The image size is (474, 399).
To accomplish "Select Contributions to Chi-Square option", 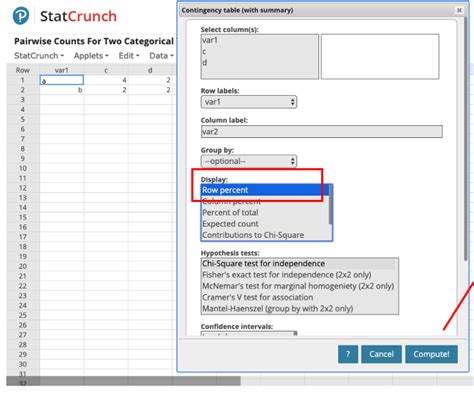I will click(265, 235).
